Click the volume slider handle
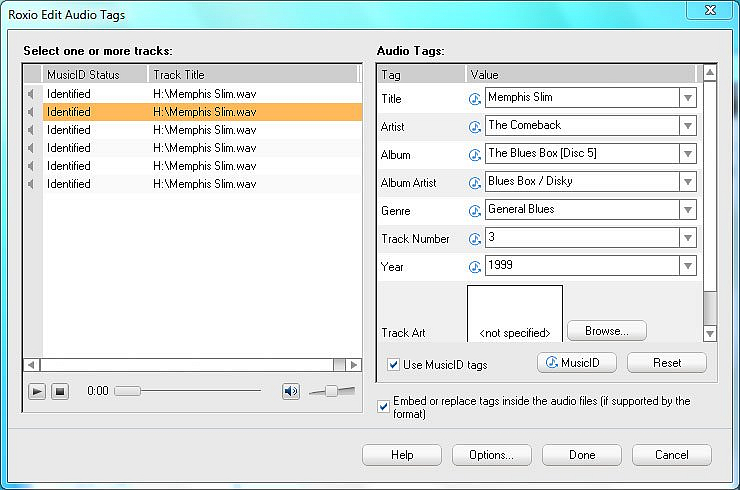Viewport: 740px width, 490px height. coord(332,391)
